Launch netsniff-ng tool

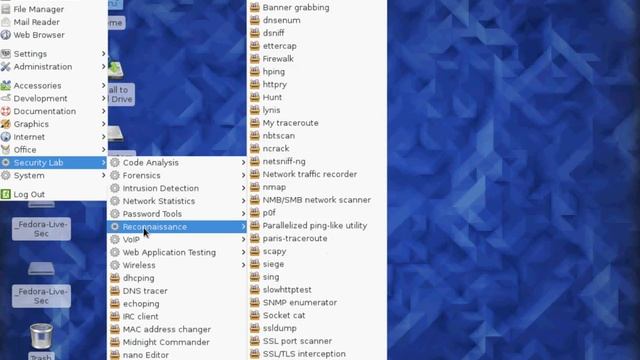[317, 161]
